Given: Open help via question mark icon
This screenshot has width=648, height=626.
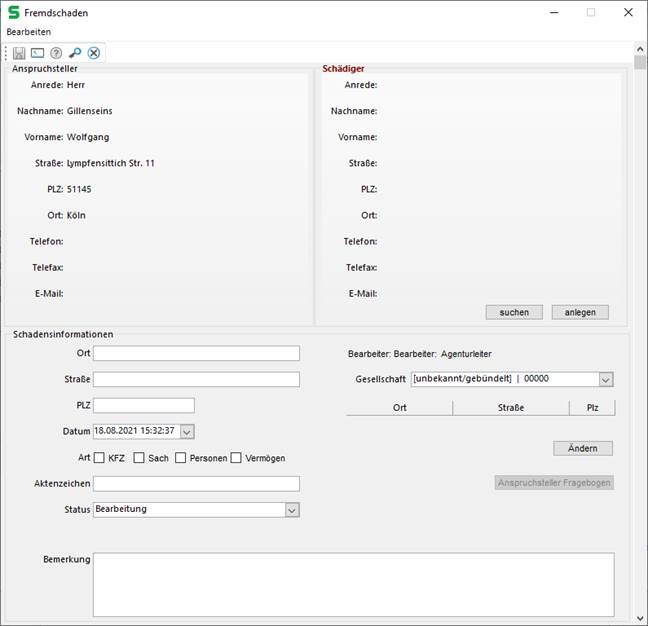Looking at the screenshot, I should [x=56, y=53].
